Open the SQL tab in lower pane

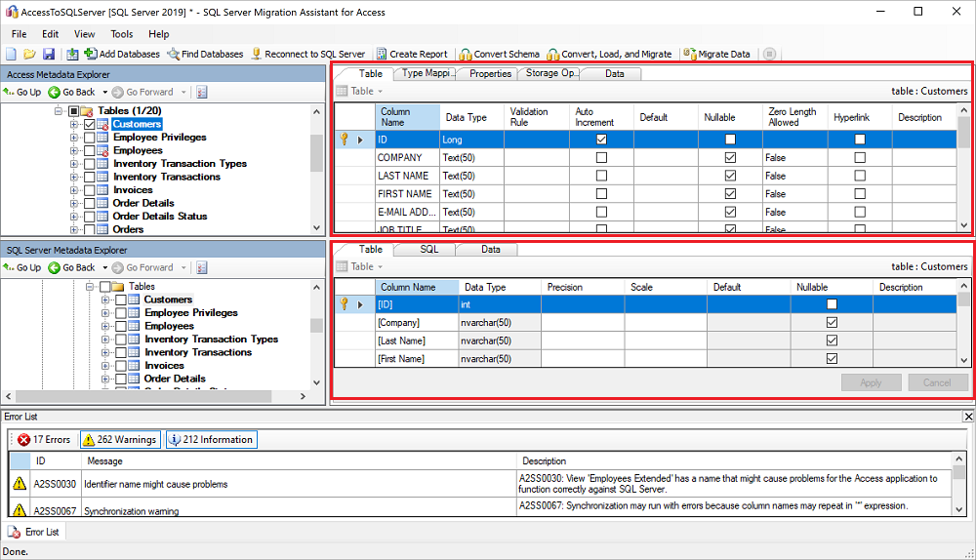click(429, 250)
